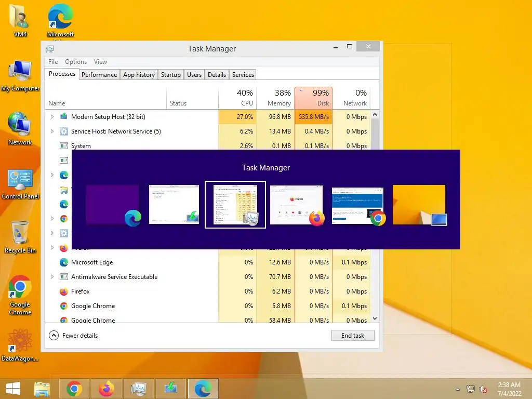Sort processes by the Name column
This screenshot has width=532, height=399.
click(105, 98)
